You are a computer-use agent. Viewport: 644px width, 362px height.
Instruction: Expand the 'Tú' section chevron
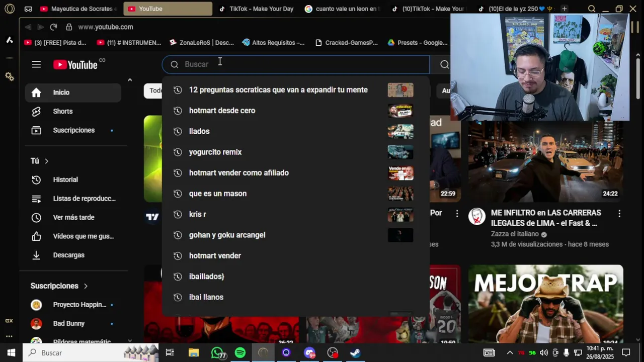pos(46,161)
